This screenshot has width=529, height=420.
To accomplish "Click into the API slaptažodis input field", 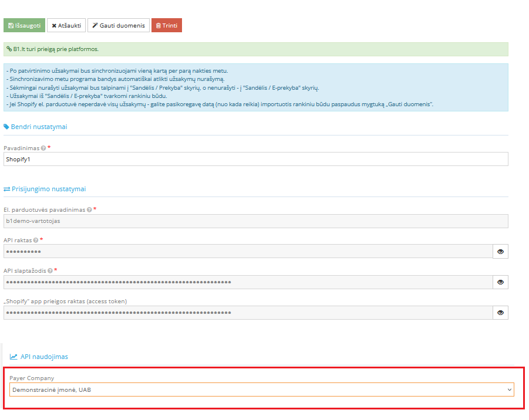I will point(247,282).
